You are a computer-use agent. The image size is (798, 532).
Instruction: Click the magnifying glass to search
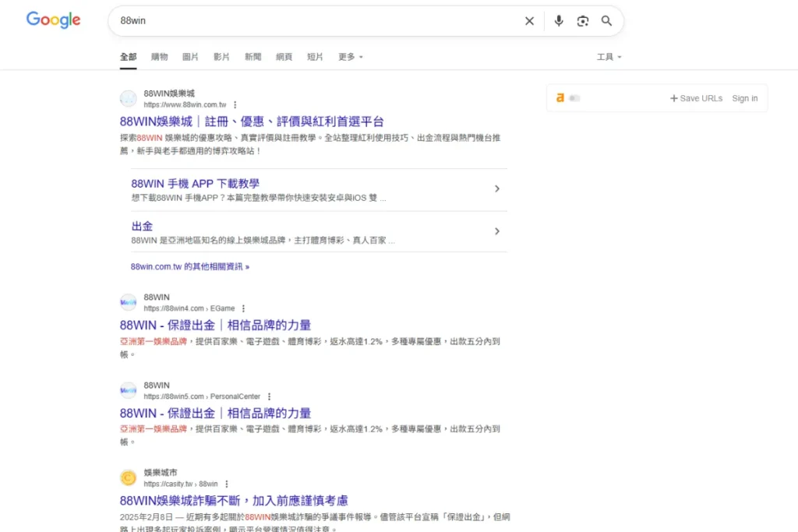(607, 20)
